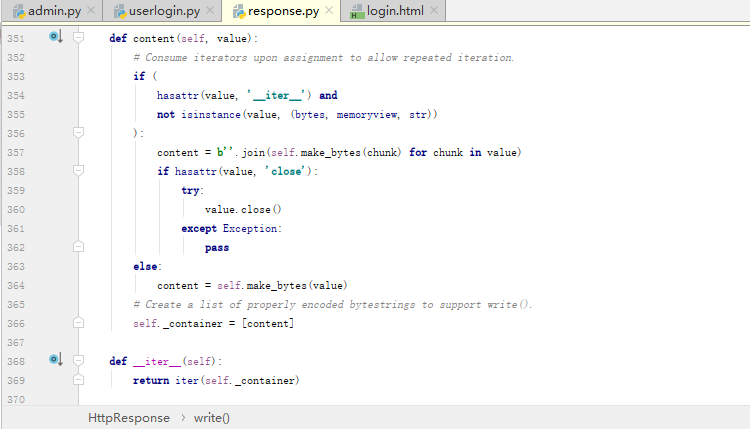
Task: Collapse the content method fold at line 351
Action: click(x=78, y=37)
